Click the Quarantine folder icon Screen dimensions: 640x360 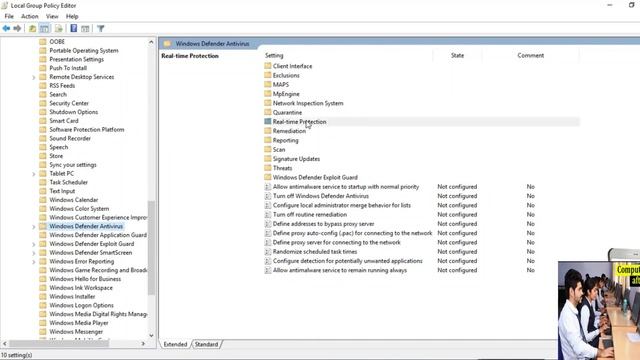click(x=268, y=112)
